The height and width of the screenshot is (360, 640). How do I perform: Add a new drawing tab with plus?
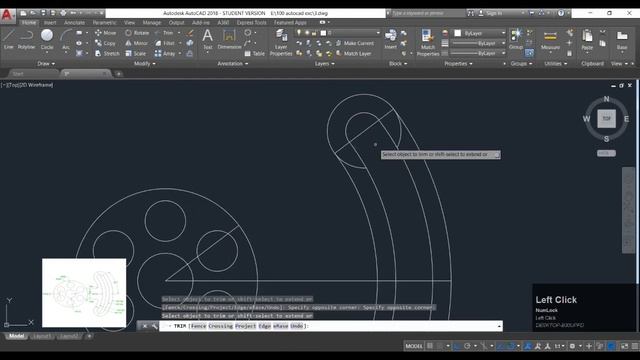[x=118, y=74]
